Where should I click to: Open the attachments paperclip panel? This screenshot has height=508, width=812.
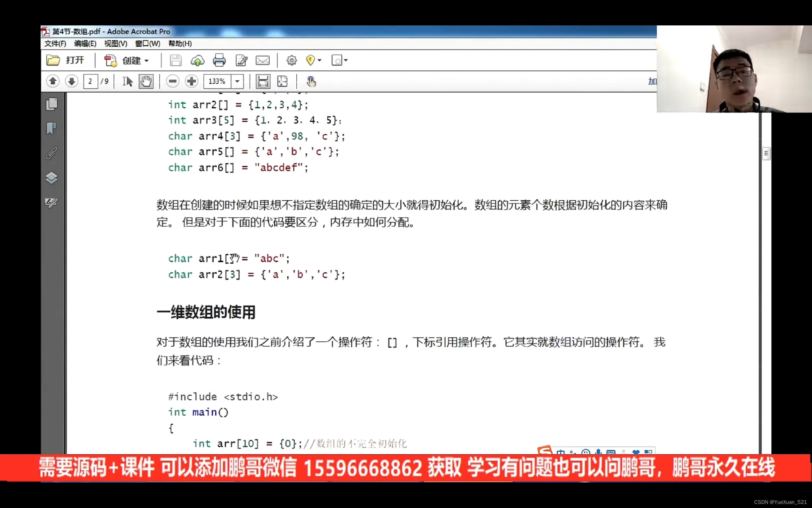point(51,153)
